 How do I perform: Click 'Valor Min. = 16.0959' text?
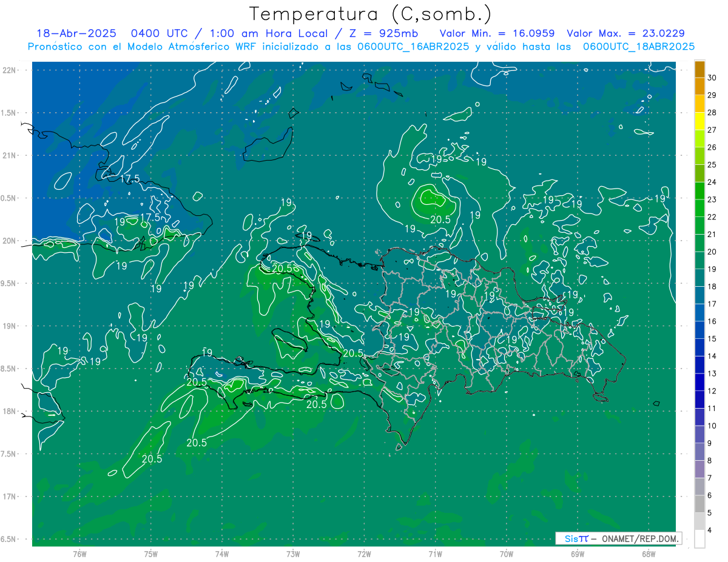[x=497, y=33]
